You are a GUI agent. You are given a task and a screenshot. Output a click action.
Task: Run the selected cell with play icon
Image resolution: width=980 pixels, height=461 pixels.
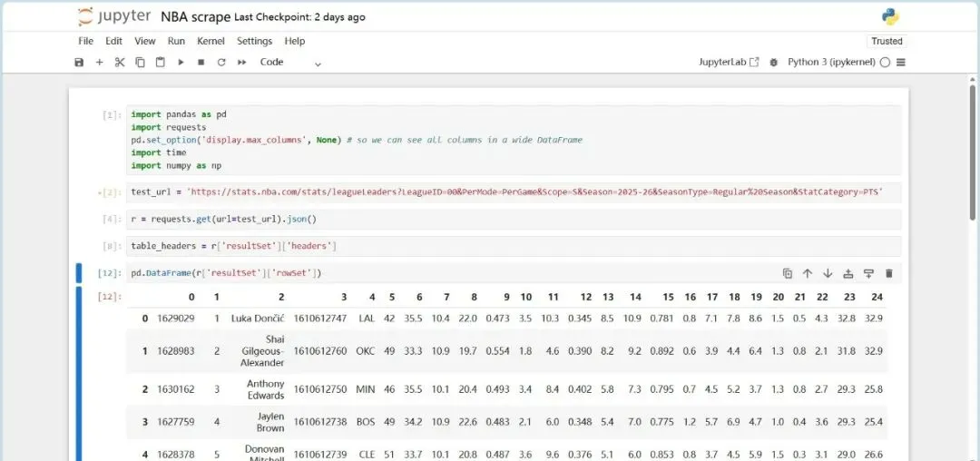pos(181,62)
